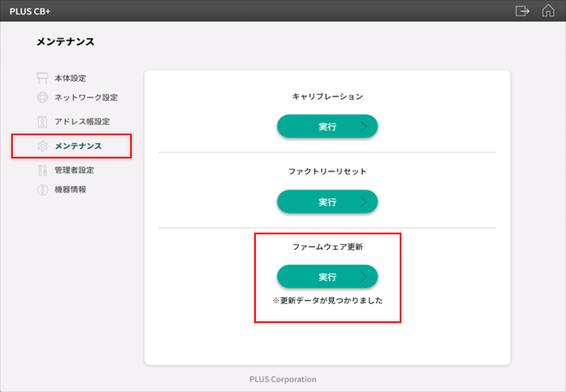Go to the ネットワーク設定 page

tap(86, 97)
